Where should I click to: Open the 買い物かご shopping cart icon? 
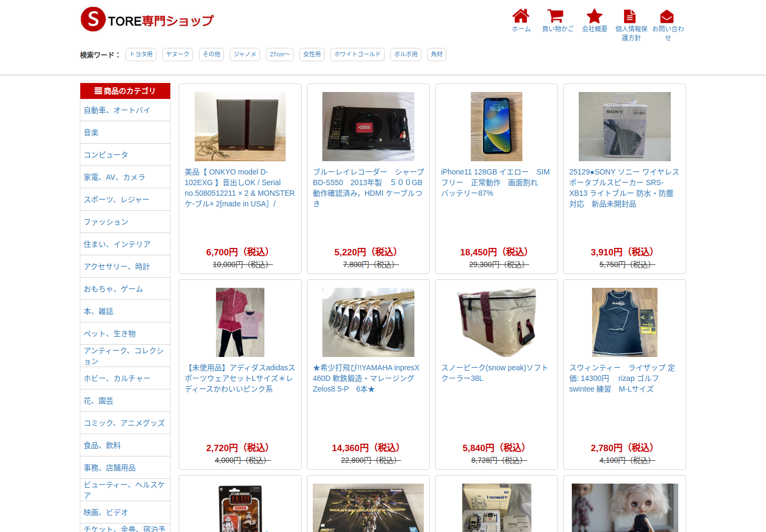[x=555, y=16]
